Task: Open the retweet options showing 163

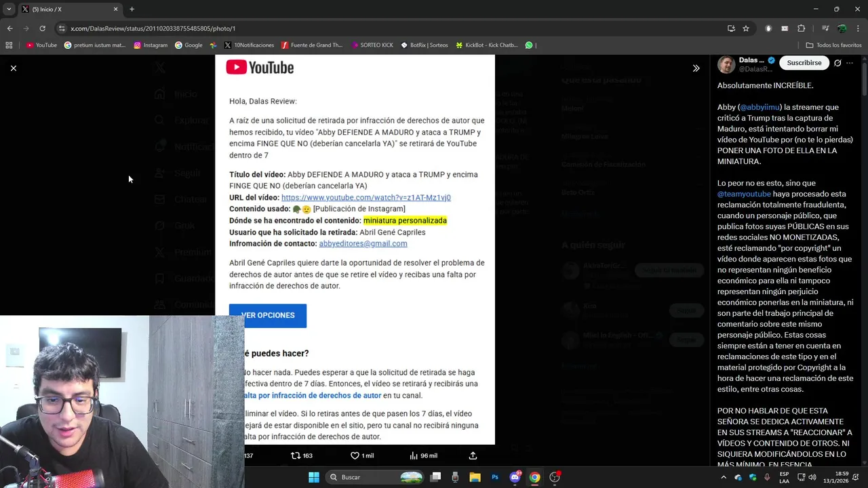Action: tap(302, 455)
